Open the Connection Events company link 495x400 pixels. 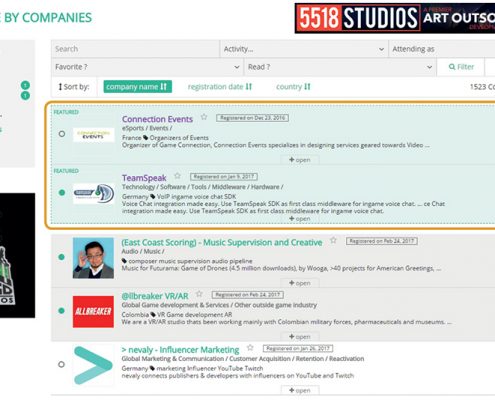tap(157, 119)
